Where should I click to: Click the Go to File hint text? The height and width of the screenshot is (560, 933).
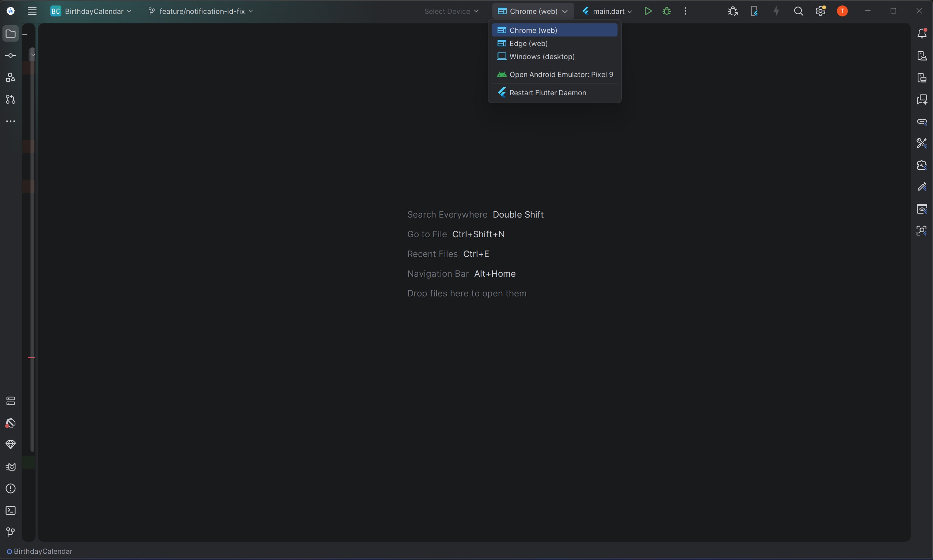(x=427, y=234)
